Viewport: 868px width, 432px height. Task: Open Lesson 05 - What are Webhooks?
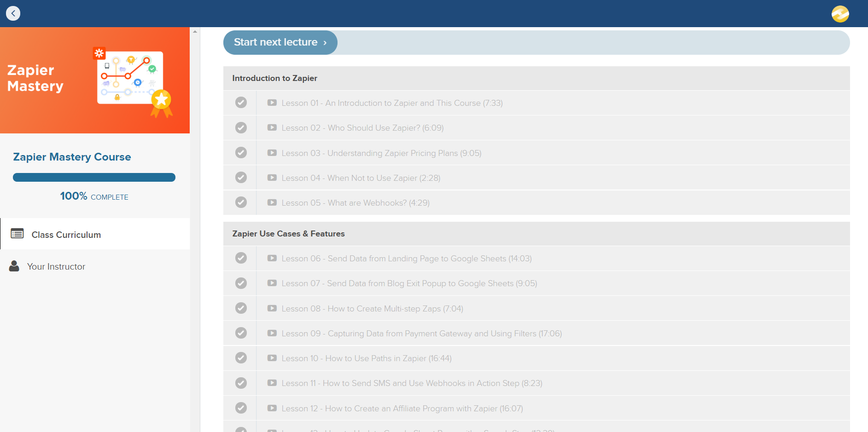[355, 203]
